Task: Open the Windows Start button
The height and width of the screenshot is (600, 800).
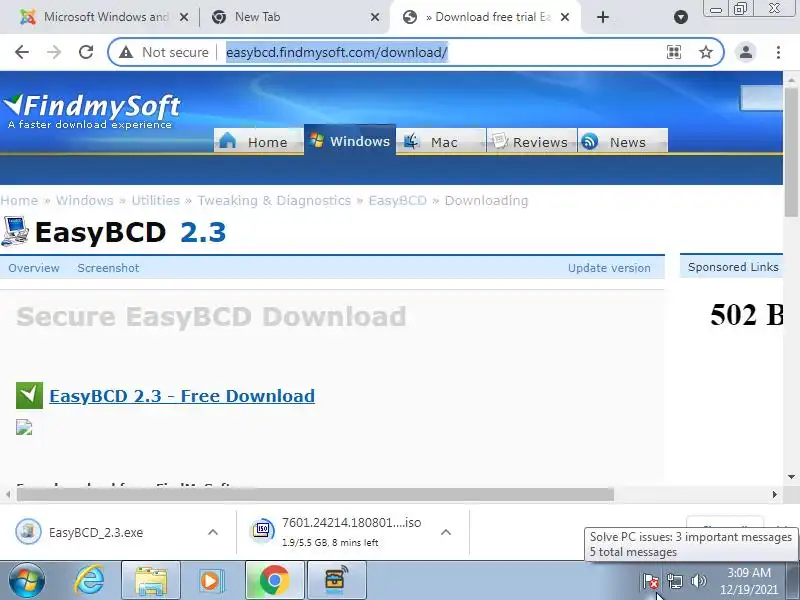Action: click(27, 581)
